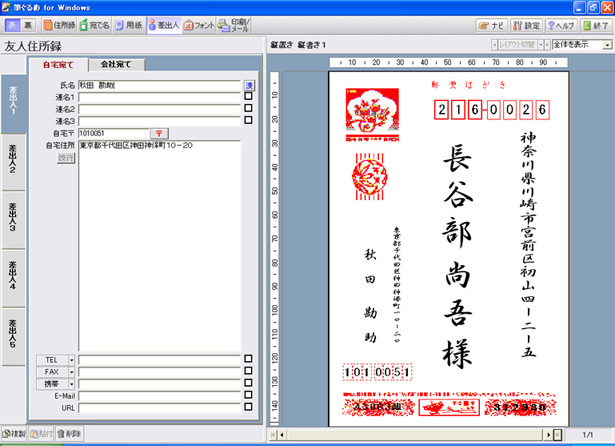Click into the 氏名 name input field

160,85
